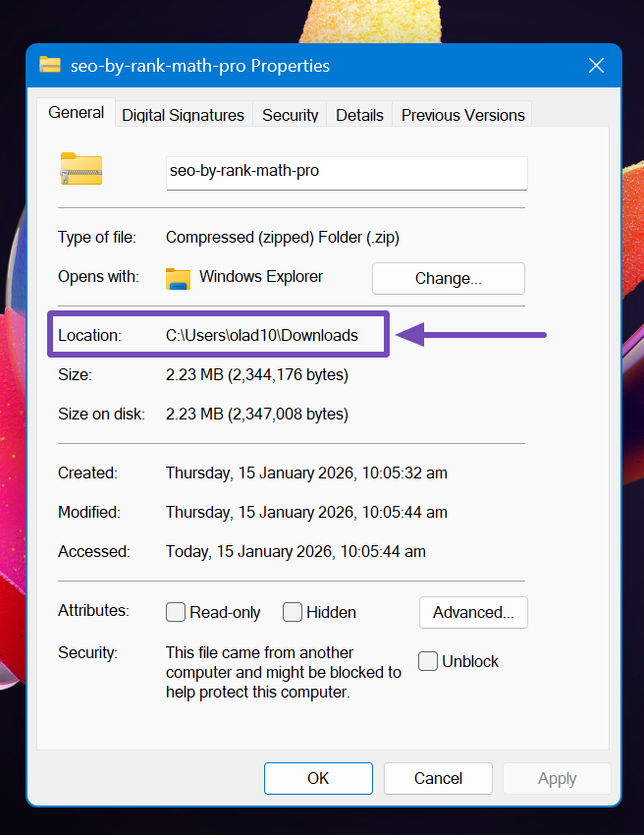The width and height of the screenshot is (644, 835).
Task: Click the Created date ending 10:05:32 am
Action: 306,473
